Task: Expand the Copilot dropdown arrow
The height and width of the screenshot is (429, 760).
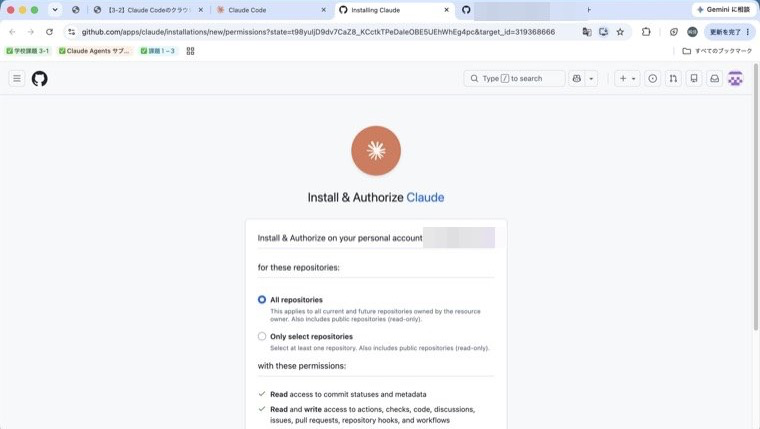Action: pyautogui.click(x=591, y=79)
